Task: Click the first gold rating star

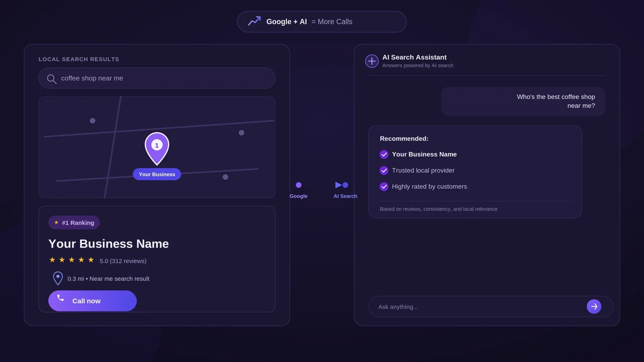Action: tap(52, 260)
